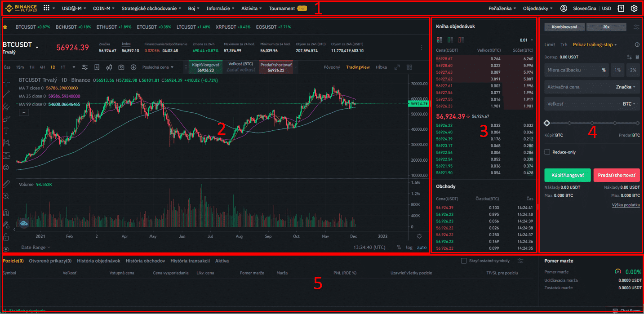Image resolution: width=644 pixels, height=314 pixels.
Task: Switch to 'História objednávok' tab
Action: point(98,261)
